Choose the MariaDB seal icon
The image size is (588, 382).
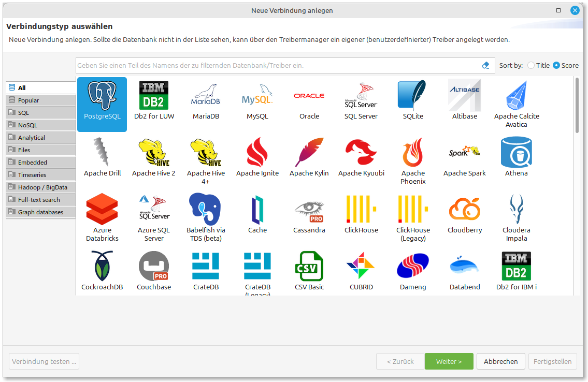pyautogui.click(x=206, y=96)
